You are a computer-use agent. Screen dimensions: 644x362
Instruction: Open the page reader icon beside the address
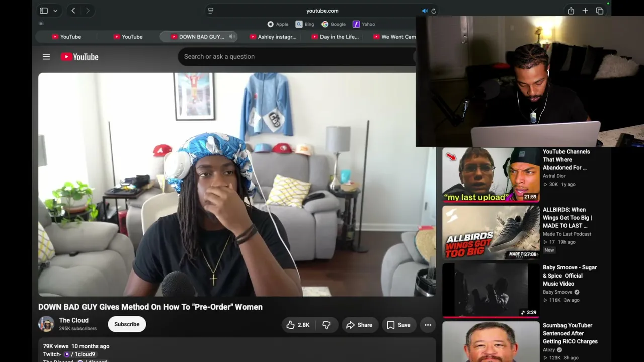211,11
